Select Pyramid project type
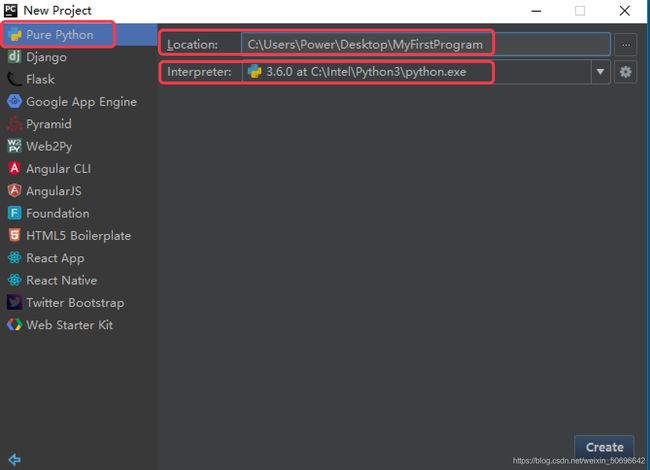Screen dimensions: 650x470 click(x=79, y=124)
